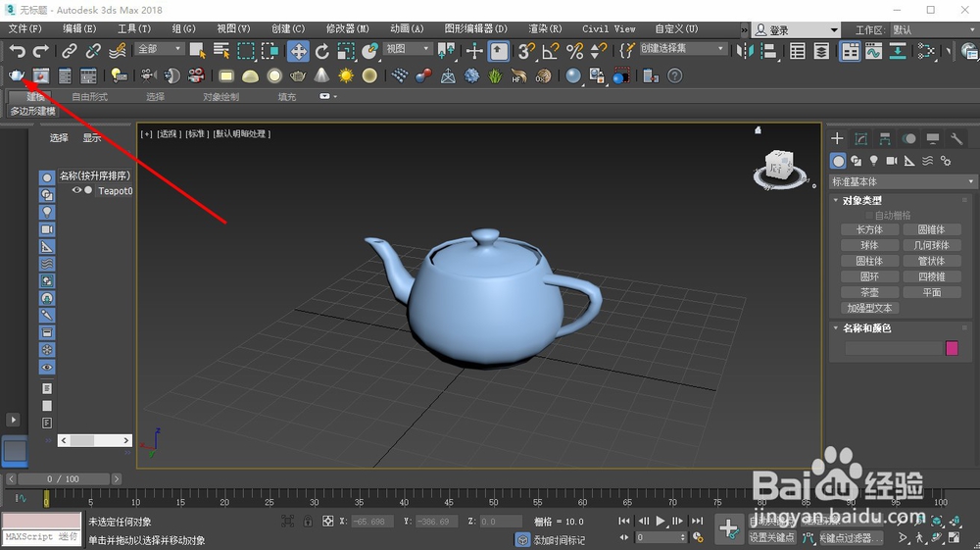This screenshot has height=550, width=980.
Task: Open the Motion panel tab
Action: (x=908, y=138)
